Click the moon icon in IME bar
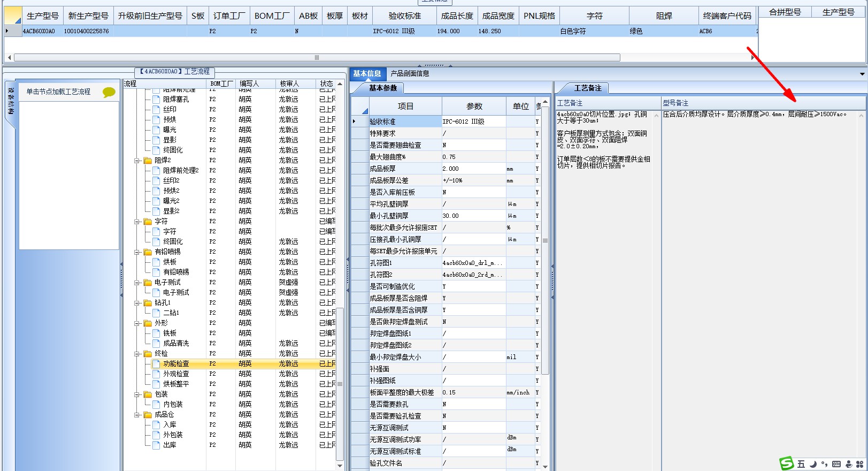Screen dimensions: 868x471 coord(812,464)
